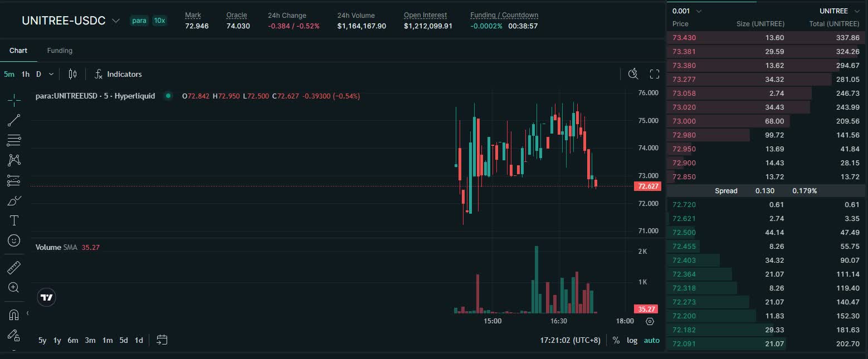Viewport: 868px width, 359px height.
Task: Click the go-to-date calendar icon
Action: (162, 340)
